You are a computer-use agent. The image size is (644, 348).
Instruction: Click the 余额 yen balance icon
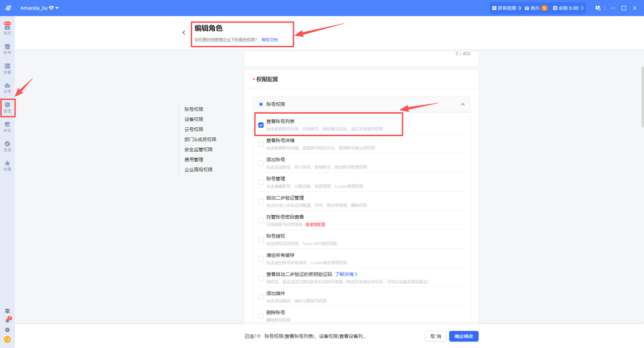556,8
